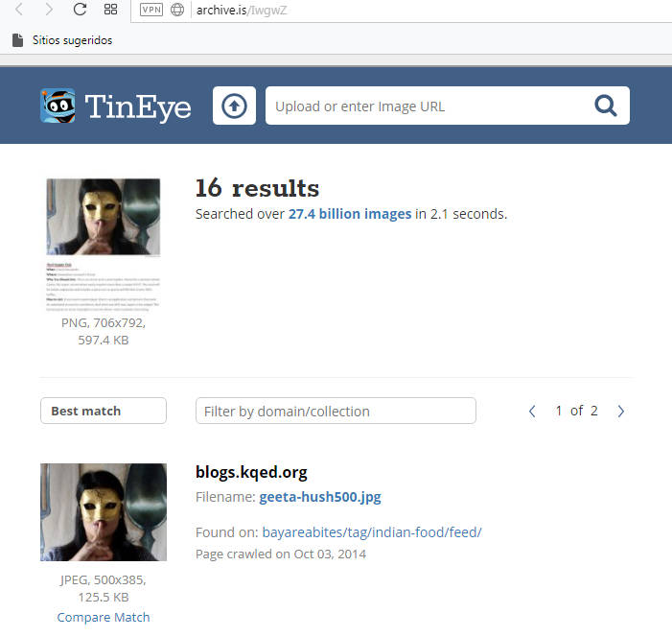The height and width of the screenshot is (637, 672).
Task: Click the magnifying glass search button
Action: [x=606, y=106]
